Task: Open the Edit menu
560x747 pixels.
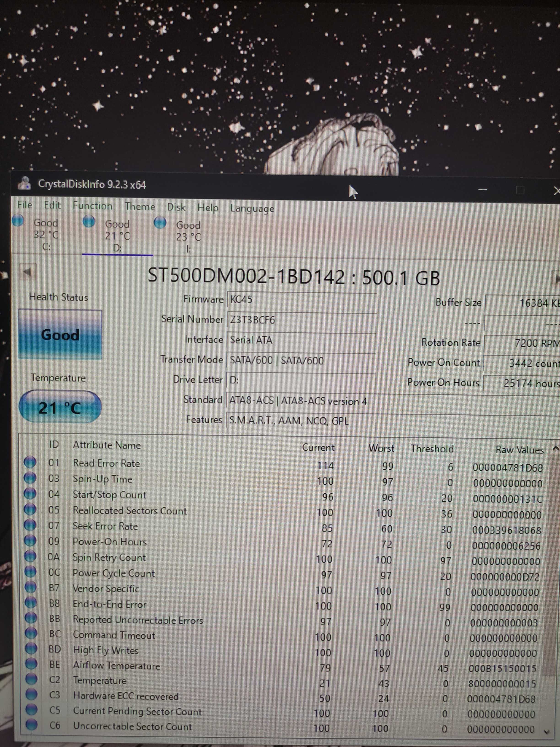Action: pyautogui.click(x=52, y=205)
